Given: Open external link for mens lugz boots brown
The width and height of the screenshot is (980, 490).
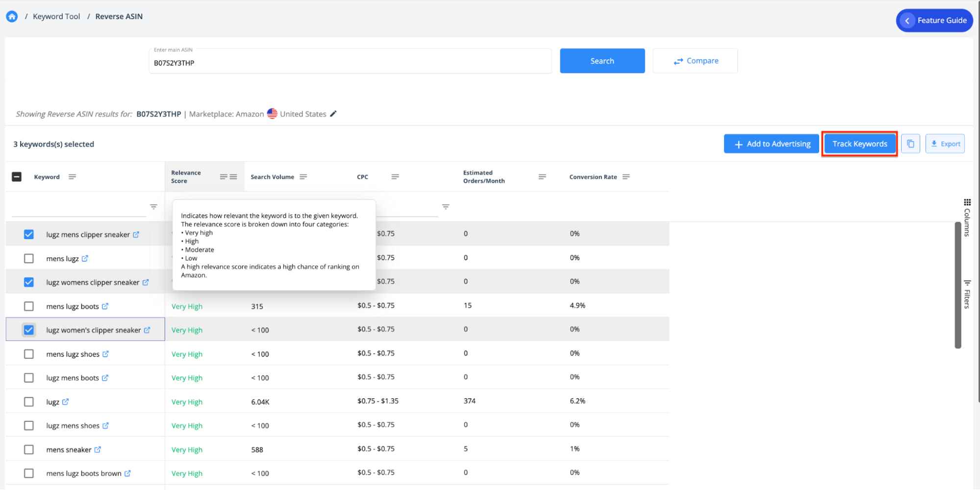Looking at the screenshot, I should coord(127,473).
